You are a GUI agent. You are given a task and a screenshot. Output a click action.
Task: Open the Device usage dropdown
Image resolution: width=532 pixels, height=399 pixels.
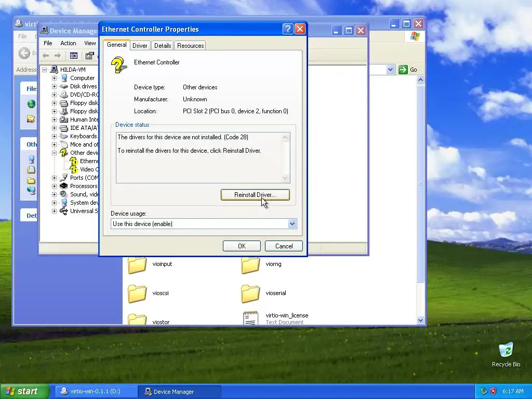click(292, 223)
